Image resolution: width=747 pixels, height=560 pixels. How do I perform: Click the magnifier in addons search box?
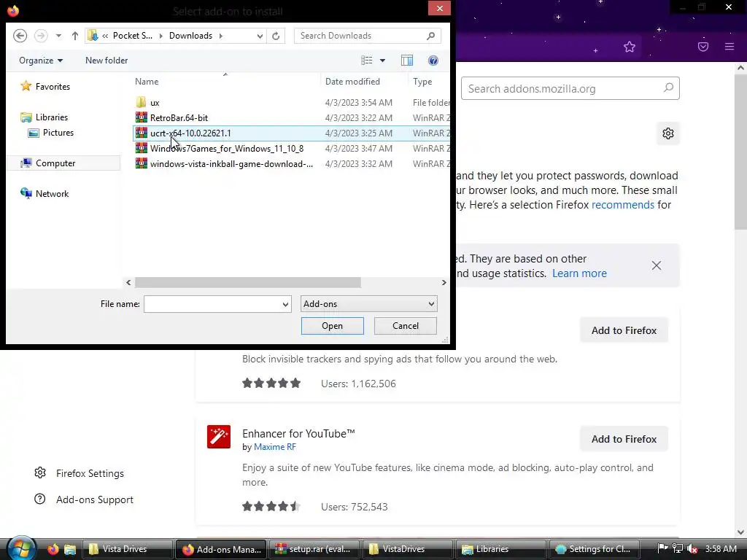[x=668, y=87]
